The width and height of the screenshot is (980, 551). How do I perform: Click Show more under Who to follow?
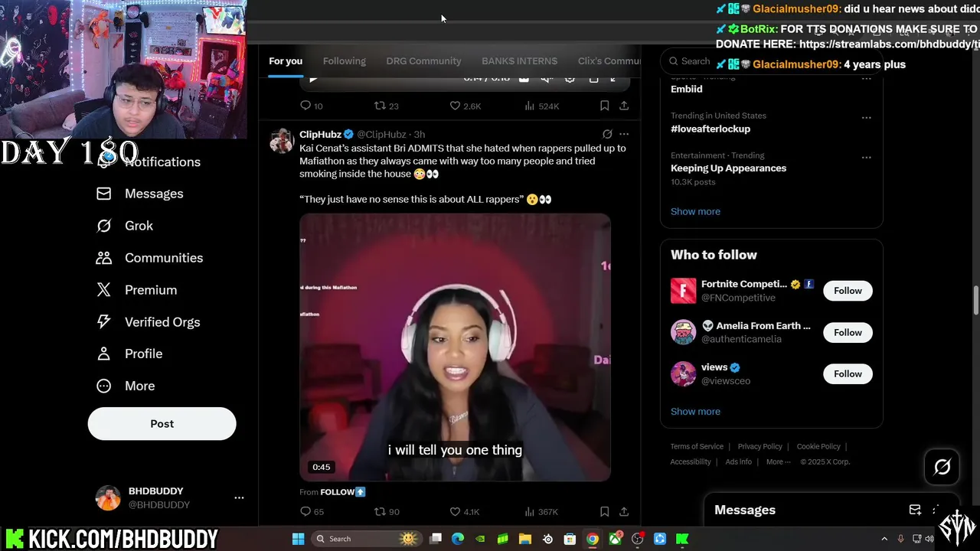click(695, 412)
